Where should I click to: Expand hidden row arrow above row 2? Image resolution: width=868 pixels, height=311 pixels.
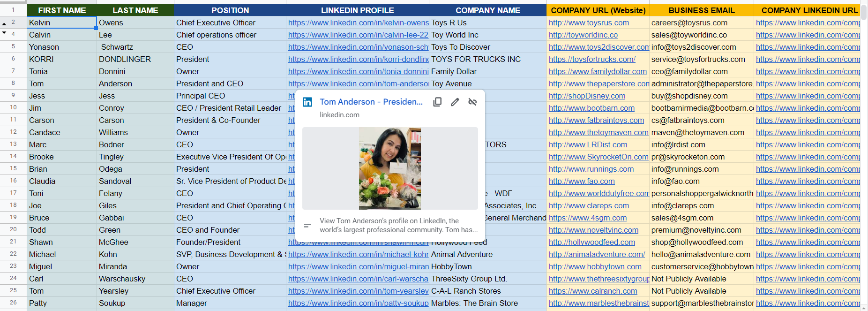point(4,23)
